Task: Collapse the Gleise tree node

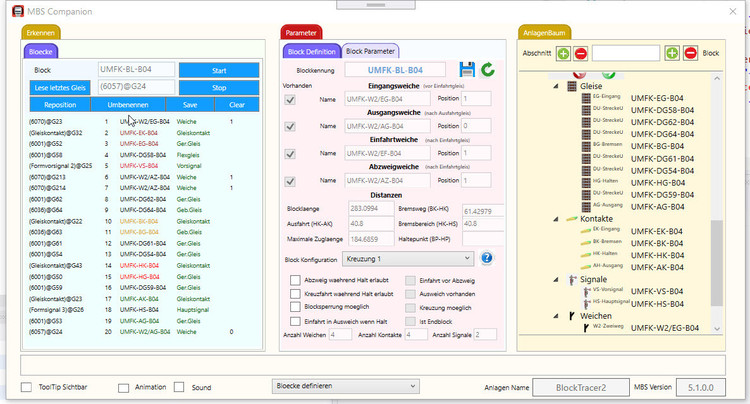Action: (x=558, y=86)
